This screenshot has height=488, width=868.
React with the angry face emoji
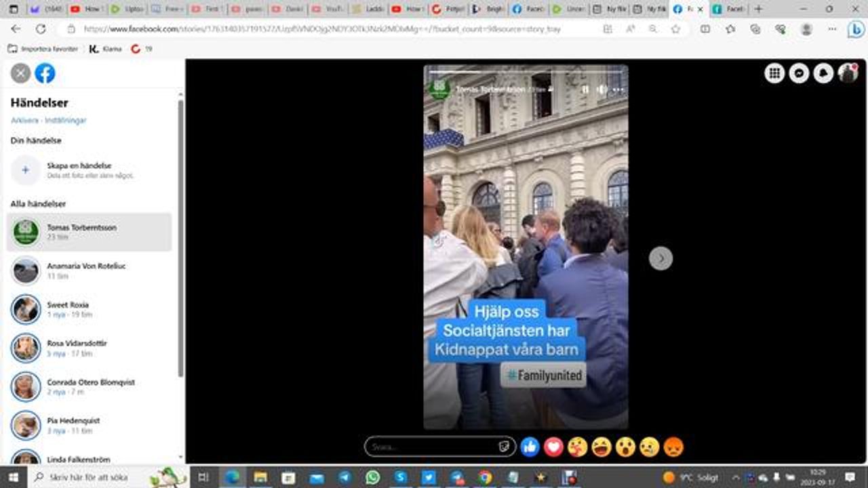pos(673,447)
